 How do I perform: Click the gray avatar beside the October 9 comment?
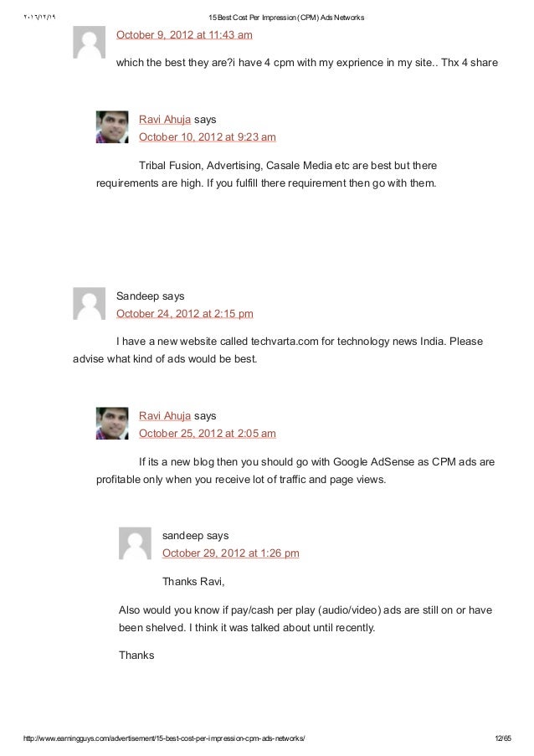click(x=90, y=43)
